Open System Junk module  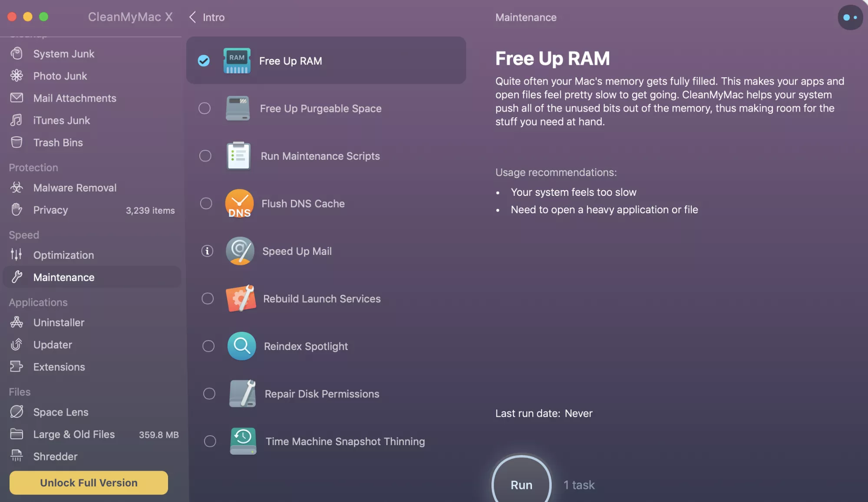pyautogui.click(x=92, y=53)
